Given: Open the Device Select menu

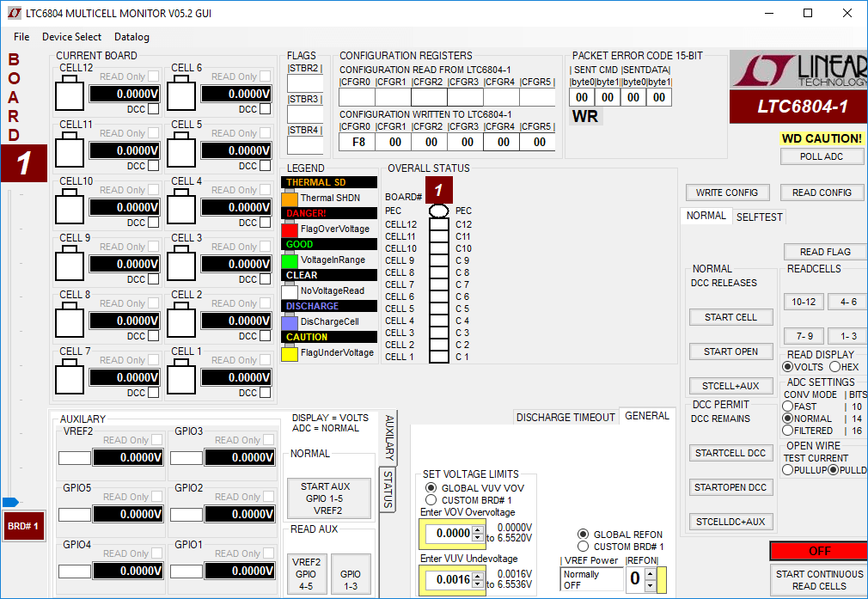Looking at the screenshot, I should (72, 37).
